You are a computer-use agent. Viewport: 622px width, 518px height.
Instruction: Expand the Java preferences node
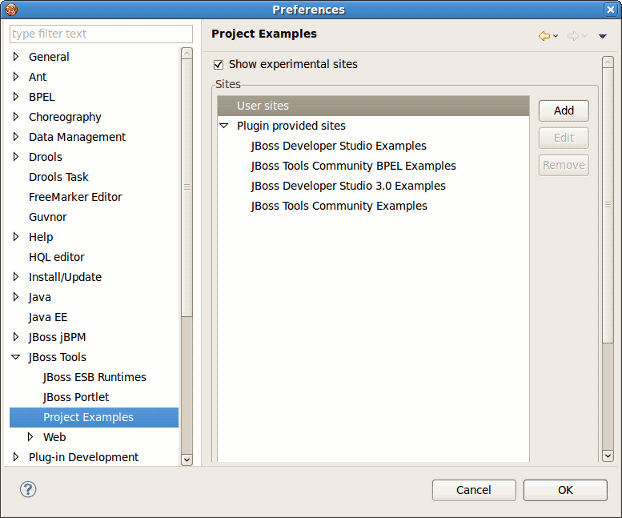(x=16, y=297)
